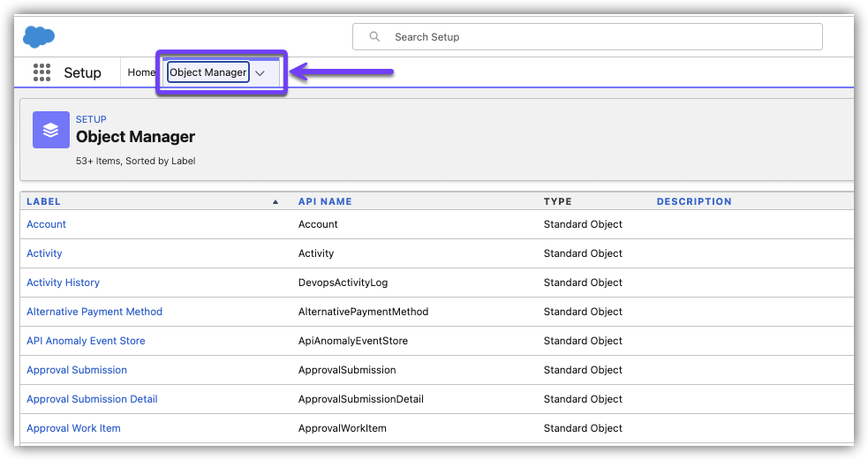Sort by the Description column header
Image resolution: width=868 pixels, height=460 pixels.
(694, 202)
